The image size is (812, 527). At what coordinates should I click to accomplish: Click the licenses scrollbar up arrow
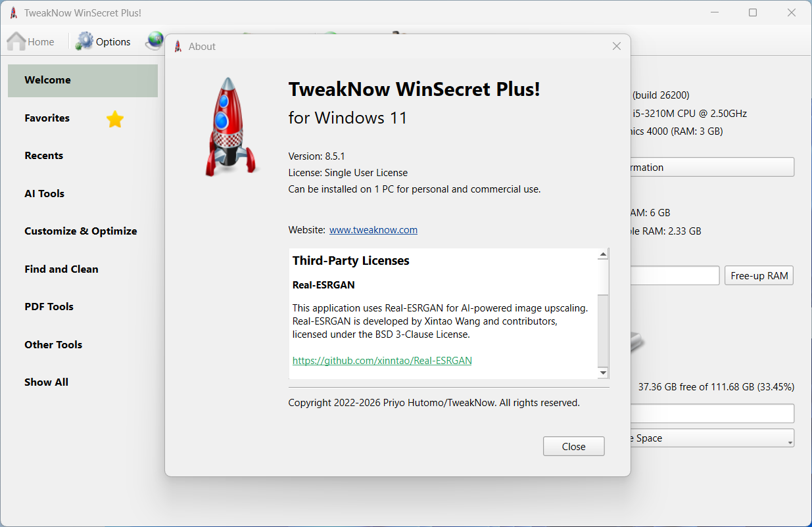coord(603,255)
